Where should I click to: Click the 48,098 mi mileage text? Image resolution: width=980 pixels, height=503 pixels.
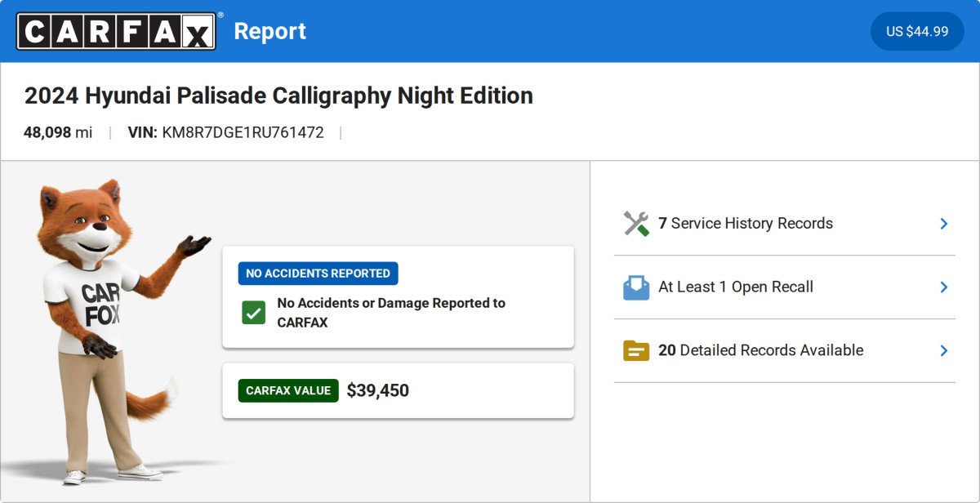pyautogui.click(x=58, y=132)
